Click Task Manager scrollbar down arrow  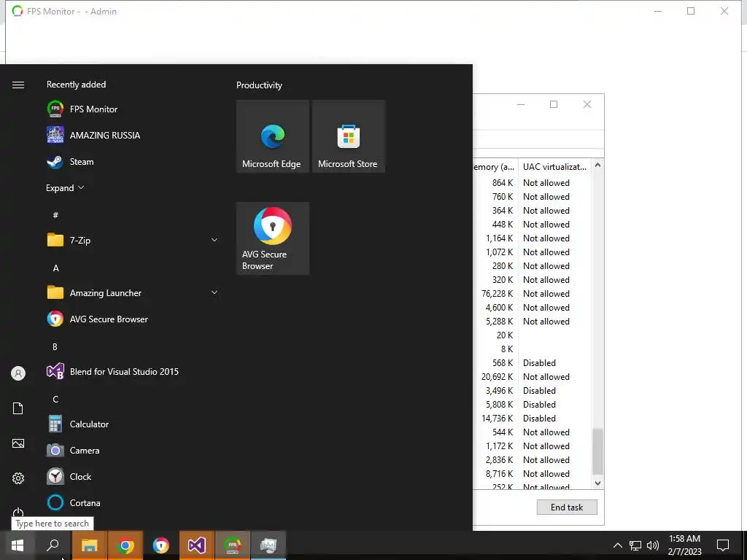click(x=597, y=483)
